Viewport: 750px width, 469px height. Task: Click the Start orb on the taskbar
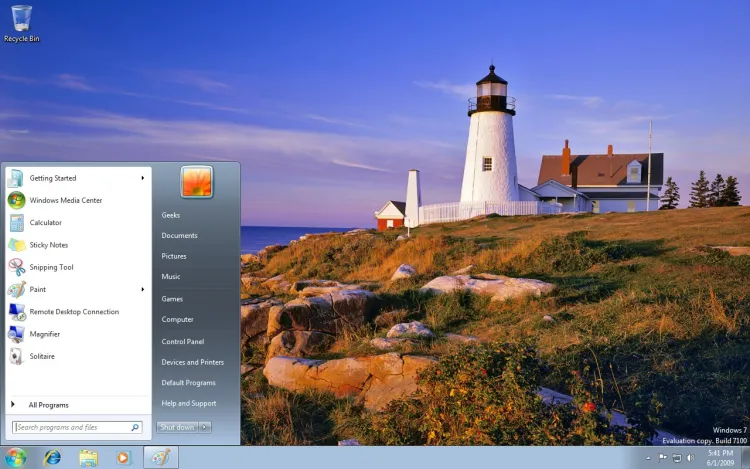(15, 458)
